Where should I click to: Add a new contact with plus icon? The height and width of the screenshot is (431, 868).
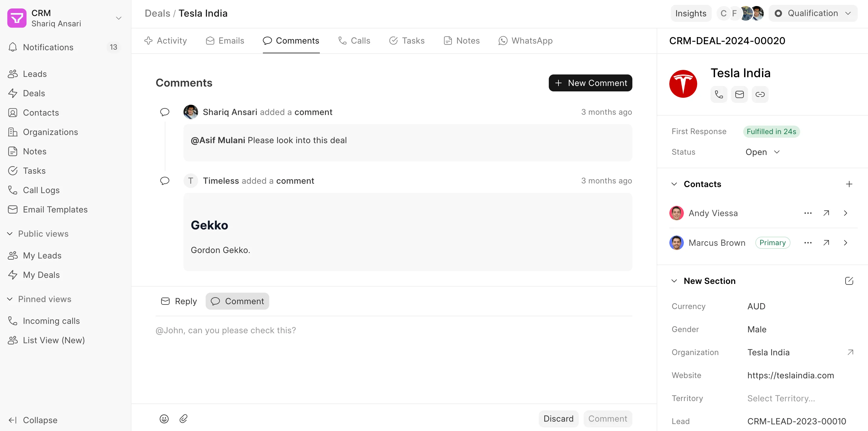pyautogui.click(x=849, y=184)
